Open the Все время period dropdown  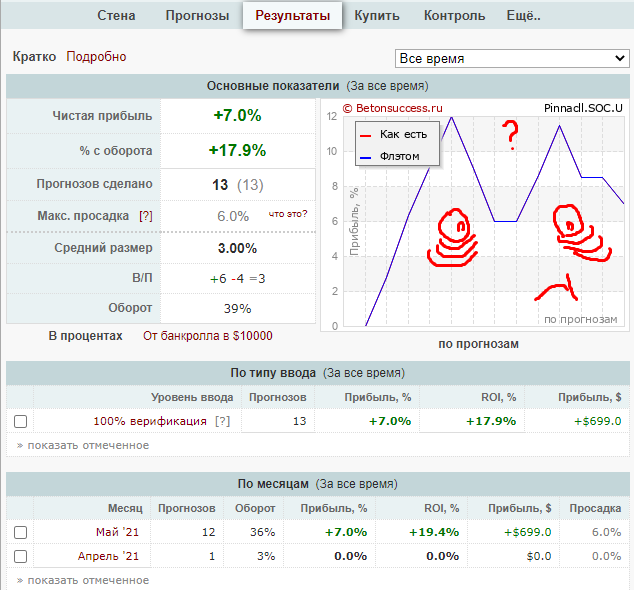(x=512, y=58)
